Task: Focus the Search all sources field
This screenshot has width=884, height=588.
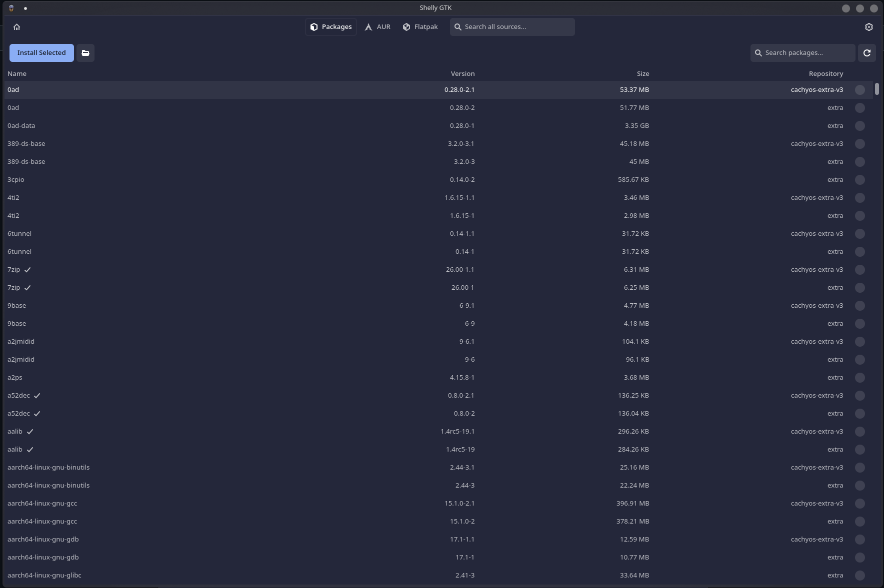Action: tap(512, 27)
